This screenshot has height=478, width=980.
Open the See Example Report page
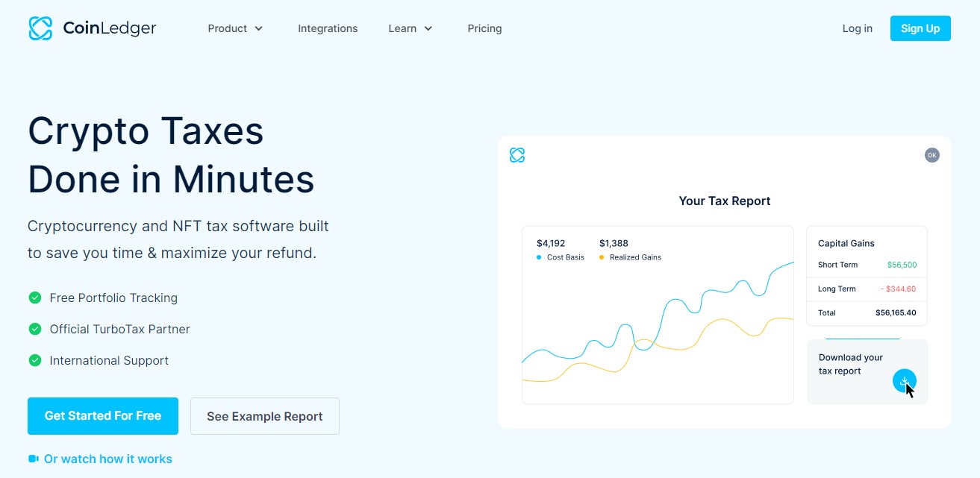pos(264,415)
